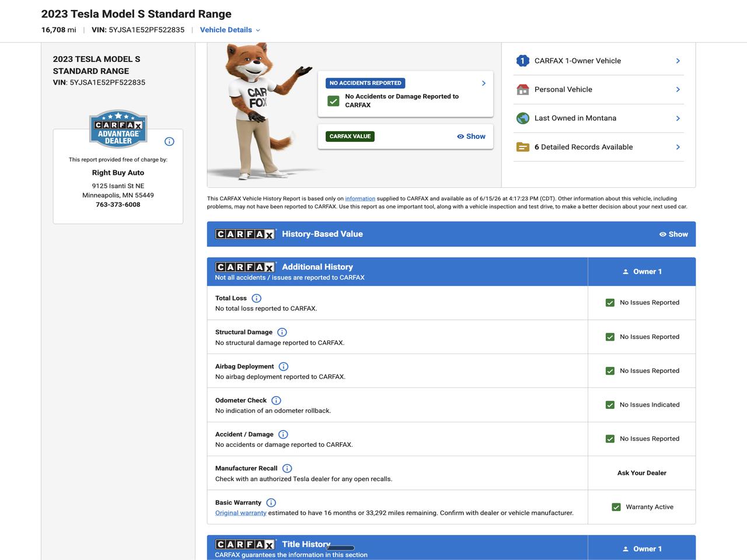Click Odometer Check No Issues Indicated checkmark
This screenshot has width=747, height=560.
click(x=610, y=405)
